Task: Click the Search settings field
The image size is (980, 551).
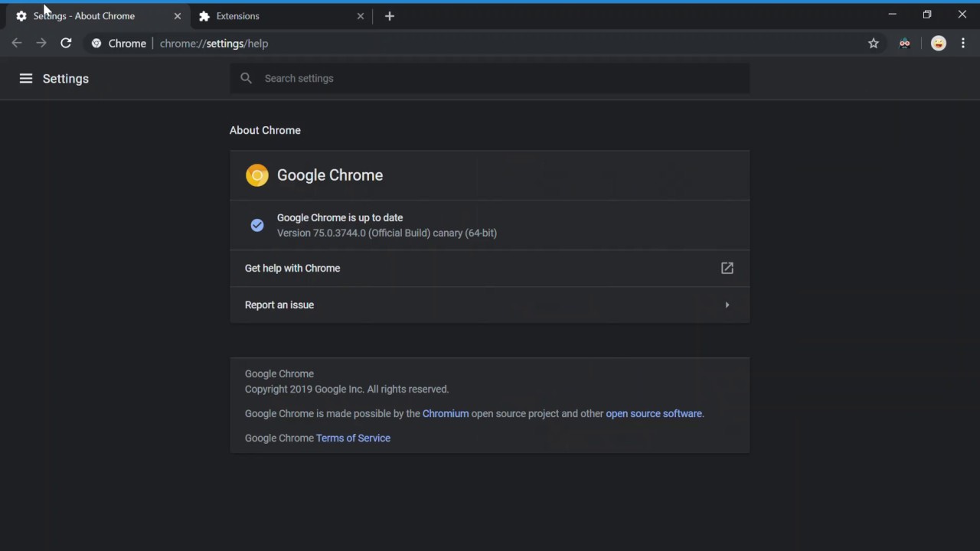Action: [490, 78]
